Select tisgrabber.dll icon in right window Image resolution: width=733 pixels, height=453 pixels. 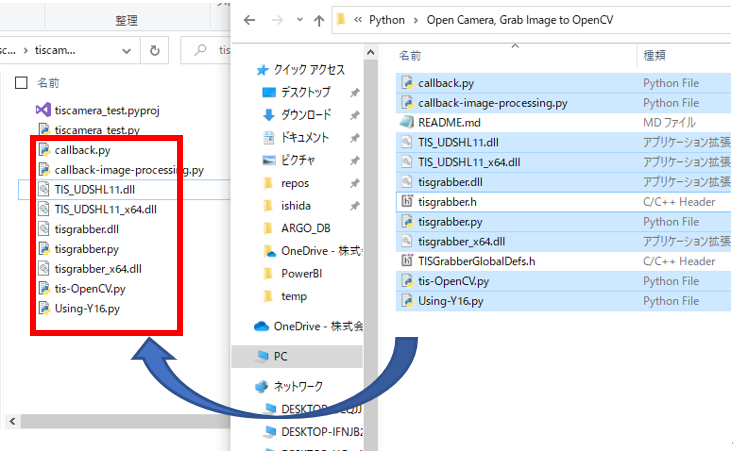(x=407, y=182)
